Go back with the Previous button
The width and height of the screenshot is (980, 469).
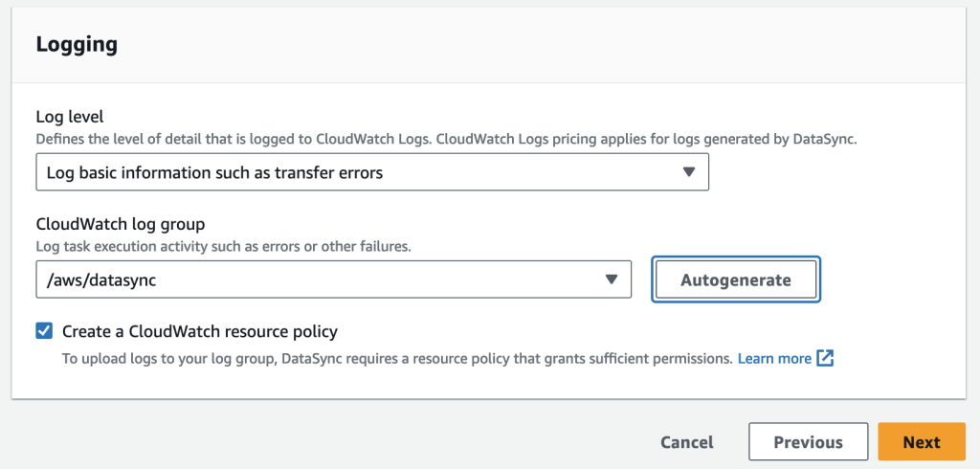(808, 442)
